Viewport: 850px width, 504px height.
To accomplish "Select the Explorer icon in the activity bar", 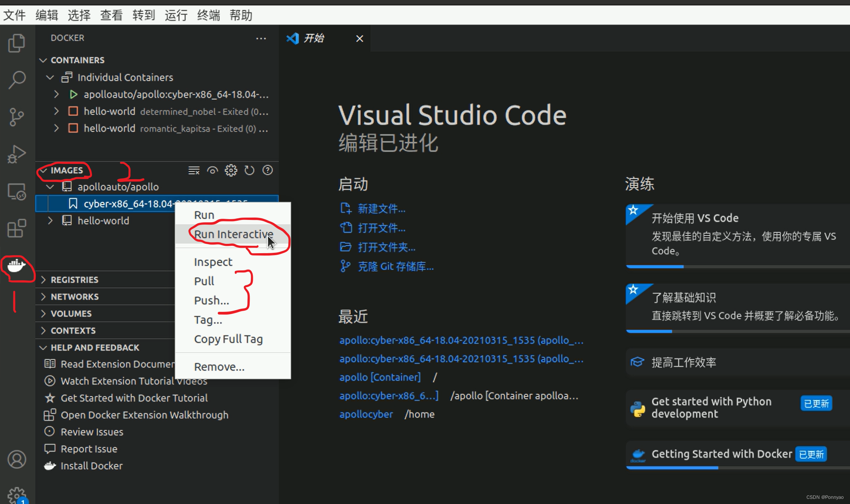I will [x=16, y=43].
